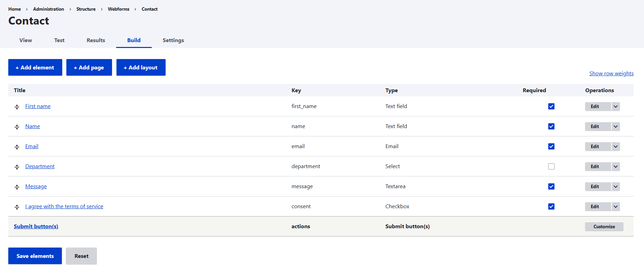
Task: Edit the Name element
Action: pos(598,126)
